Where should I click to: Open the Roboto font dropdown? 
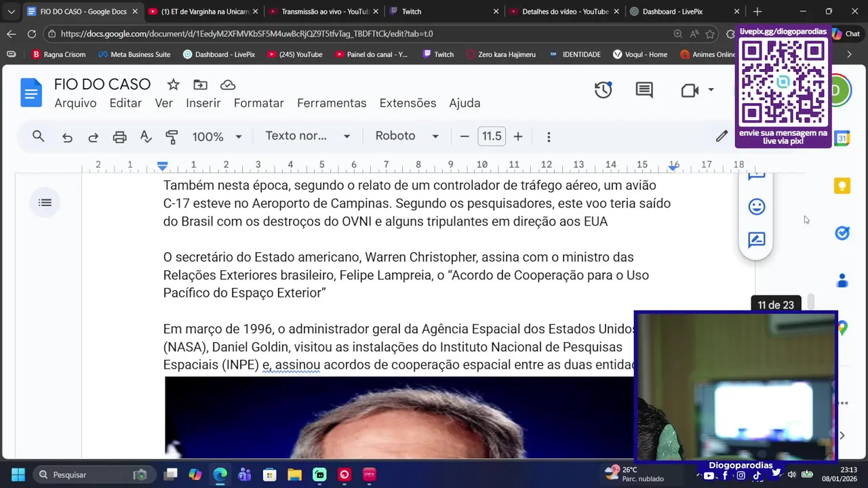[x=407, y=136]
